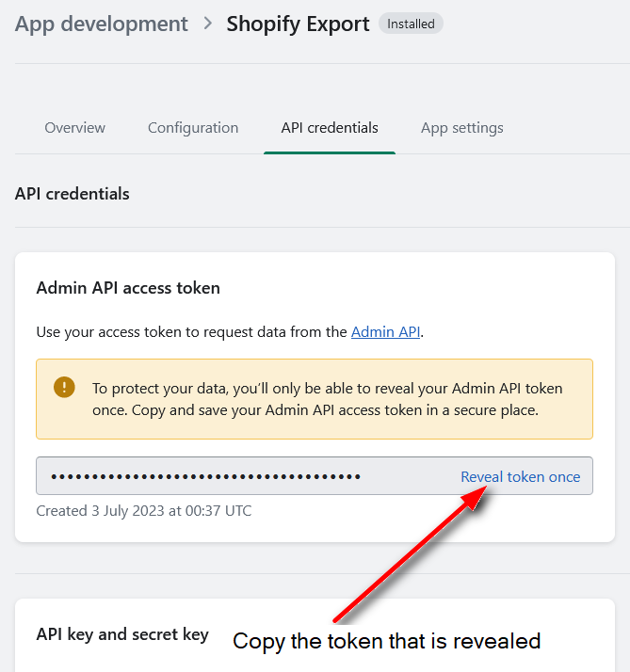
Task: Click the Admin API access token heading
Action: point(128,288)
